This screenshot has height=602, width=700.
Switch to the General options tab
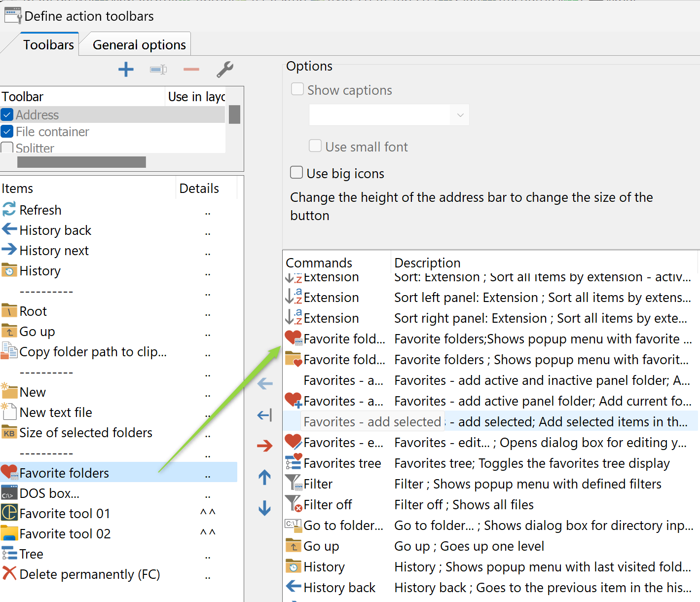tap(139, 45)
